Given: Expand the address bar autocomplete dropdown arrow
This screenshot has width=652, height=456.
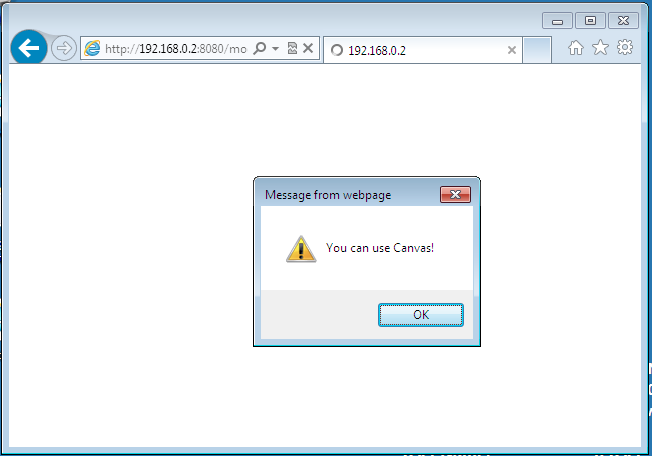Looking at the screenshot, I should coord(275,49).
